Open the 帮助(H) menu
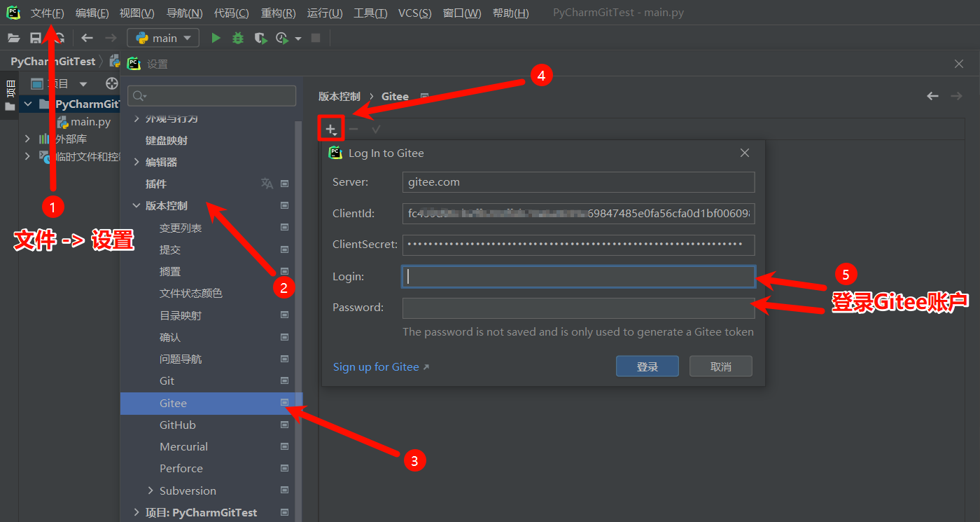The image size is (980, 522). tap(511, 13)
